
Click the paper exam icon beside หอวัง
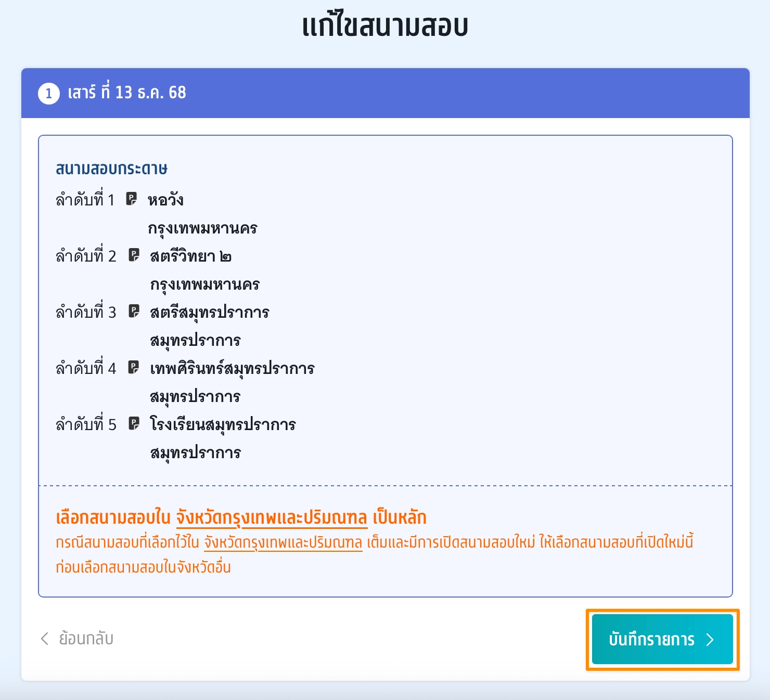point(132,199)
